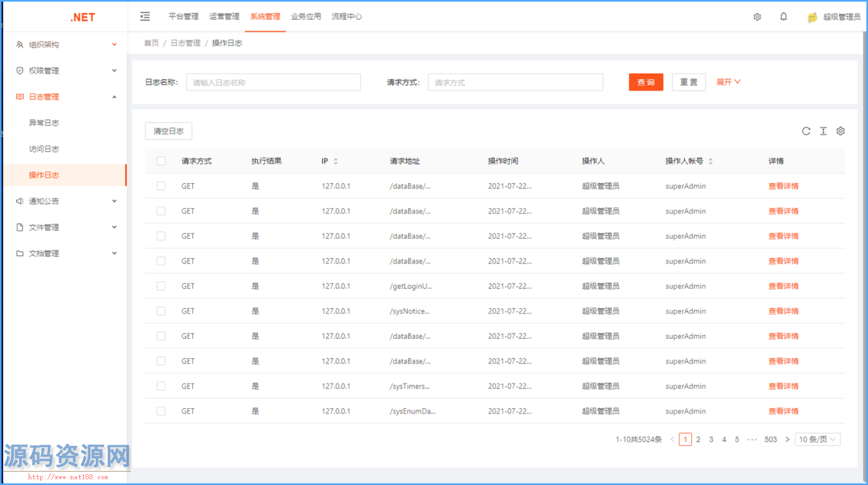Click the 超级管理员 user avatar
Image resolution: width=868 pixels, height=485 pixels.
pos(812,18)
